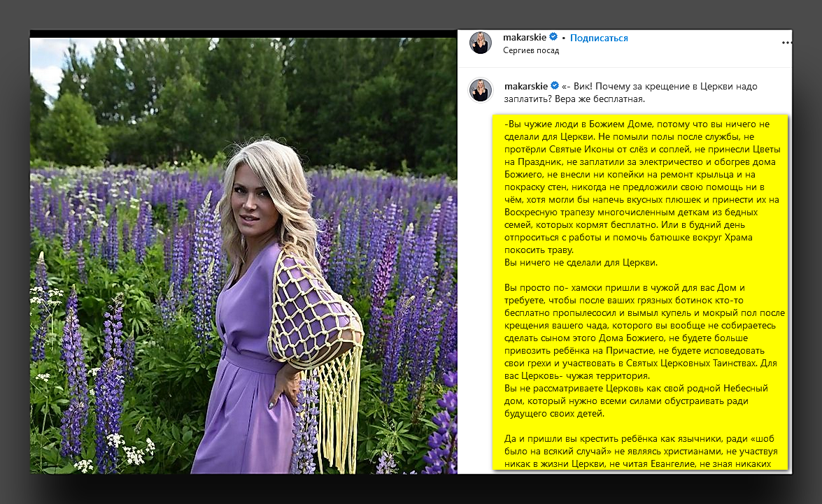Screen dimensions: 822x504
Task: Click the line starting «Воскресную трапезу многочисленным»
Action: click(x=630, y=213)
